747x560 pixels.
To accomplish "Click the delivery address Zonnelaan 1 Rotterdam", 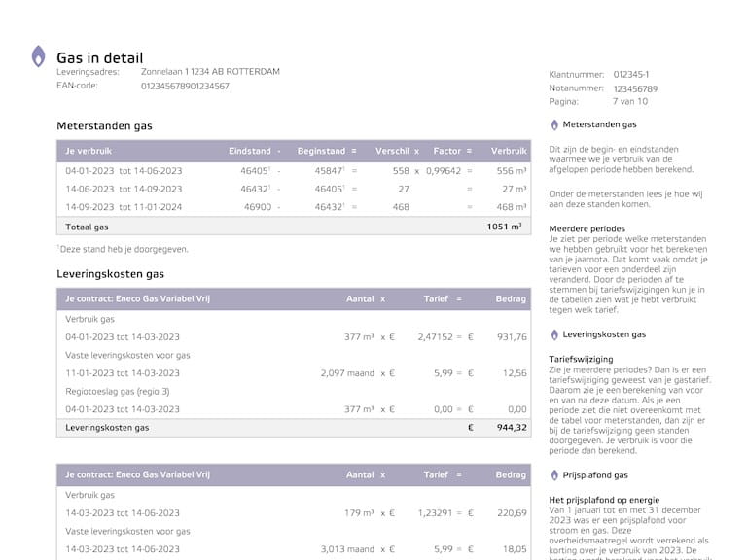I will point(210,71).
